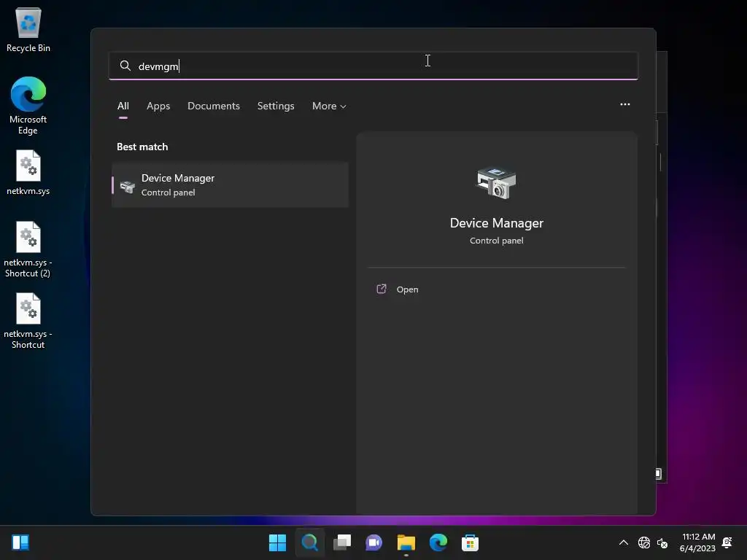Switch to the Documents search tab

(x=214, y=106)
